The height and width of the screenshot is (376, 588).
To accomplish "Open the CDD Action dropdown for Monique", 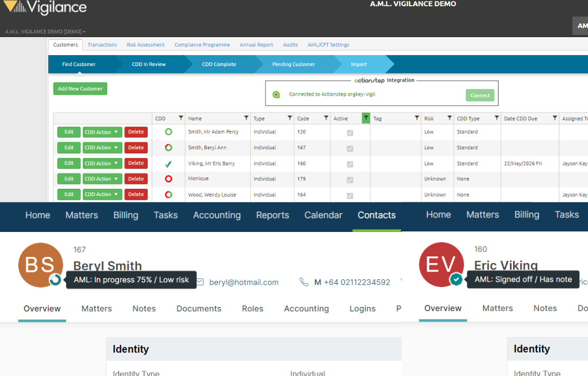I will (102, 178).
